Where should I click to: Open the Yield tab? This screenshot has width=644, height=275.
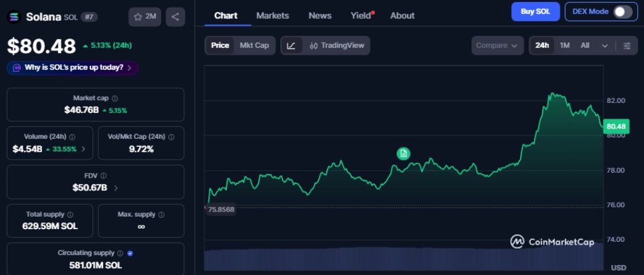(360, 16)
